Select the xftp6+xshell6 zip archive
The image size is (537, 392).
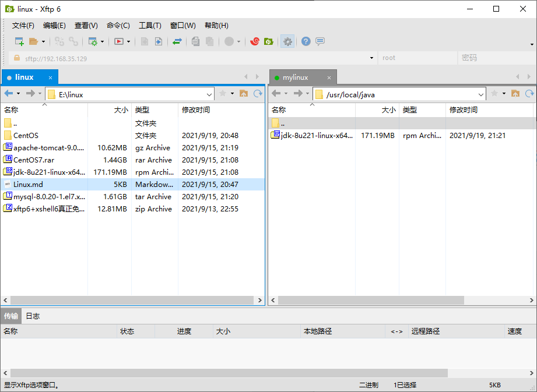click(132, 209)
